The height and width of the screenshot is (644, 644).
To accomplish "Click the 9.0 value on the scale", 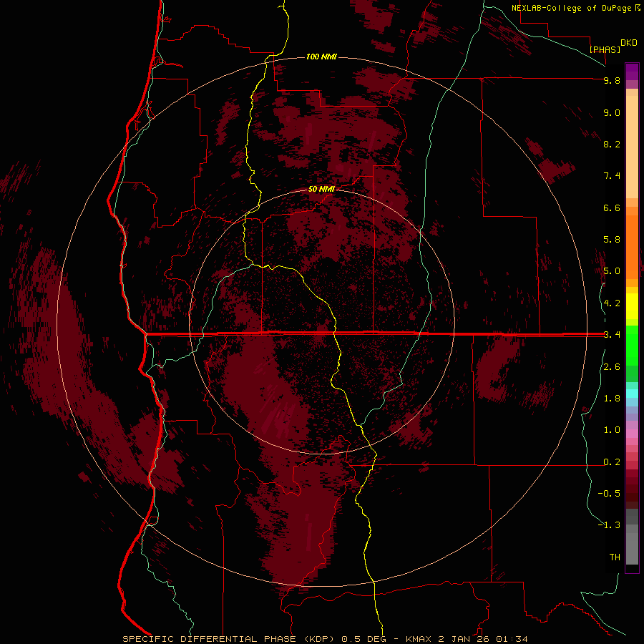I will tap(612, 112).
